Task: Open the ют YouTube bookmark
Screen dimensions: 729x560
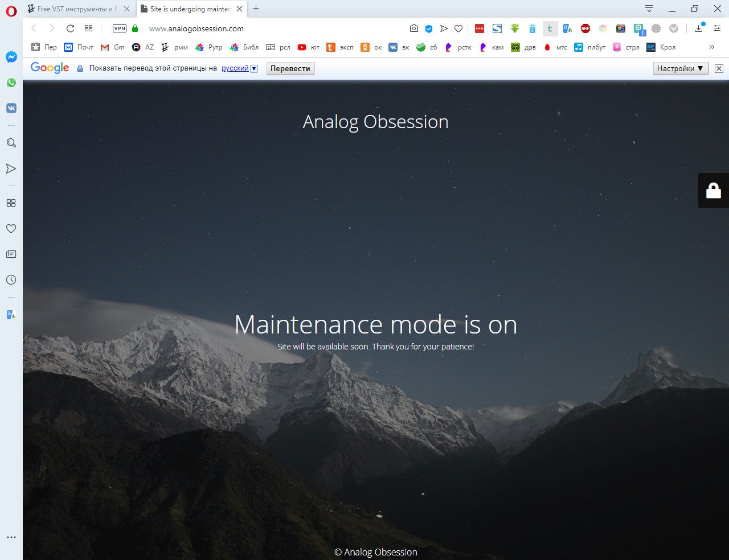Action: 309,47
